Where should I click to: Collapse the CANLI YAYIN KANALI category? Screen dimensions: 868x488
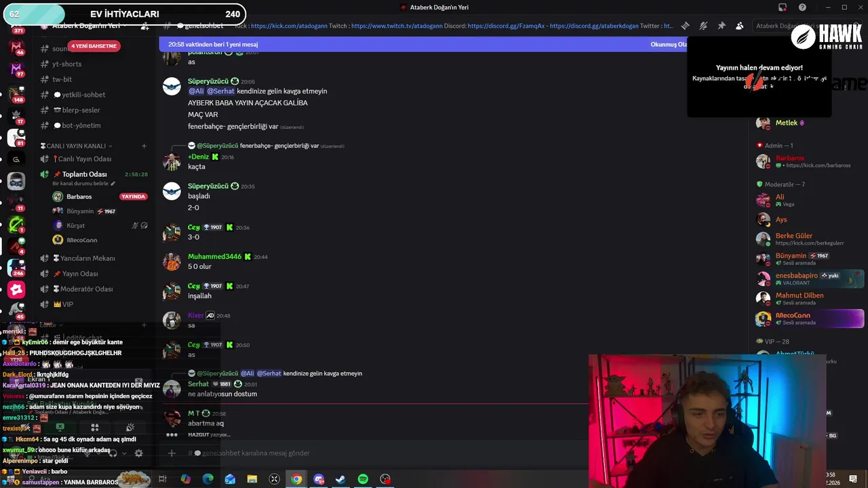click(77, 146)
